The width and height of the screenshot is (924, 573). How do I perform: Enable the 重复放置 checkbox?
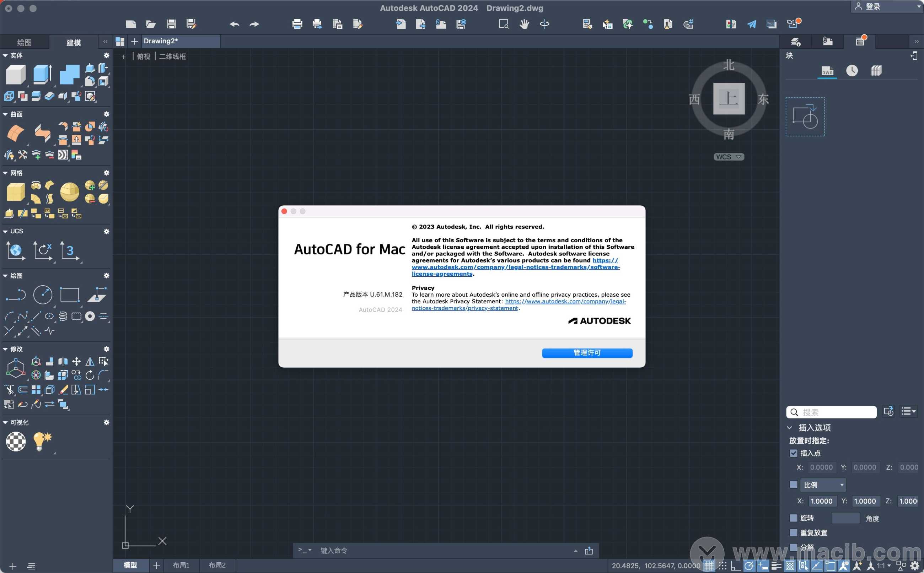click(x=793, y=533)
